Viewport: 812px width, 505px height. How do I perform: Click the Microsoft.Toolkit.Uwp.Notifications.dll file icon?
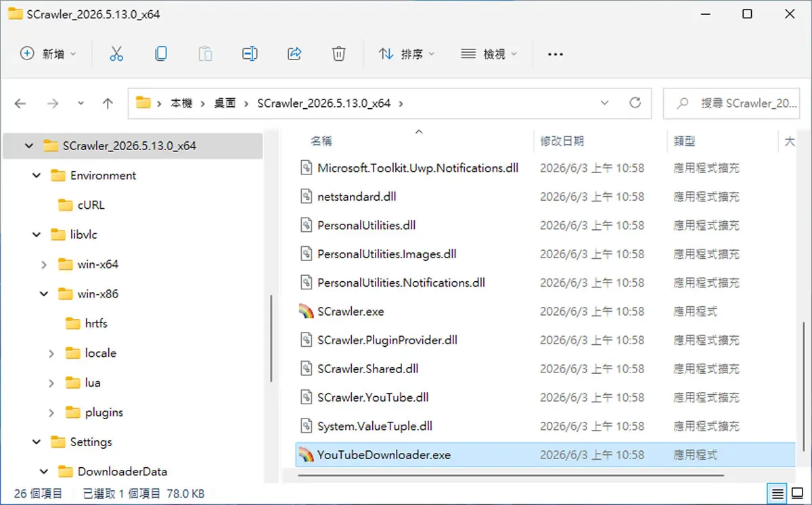coord(307,168)
